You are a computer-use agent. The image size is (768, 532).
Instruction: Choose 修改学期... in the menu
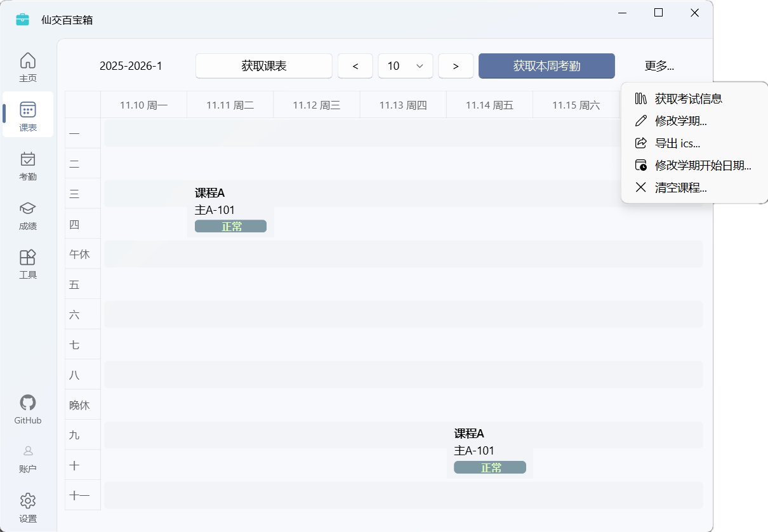[680, 121]
